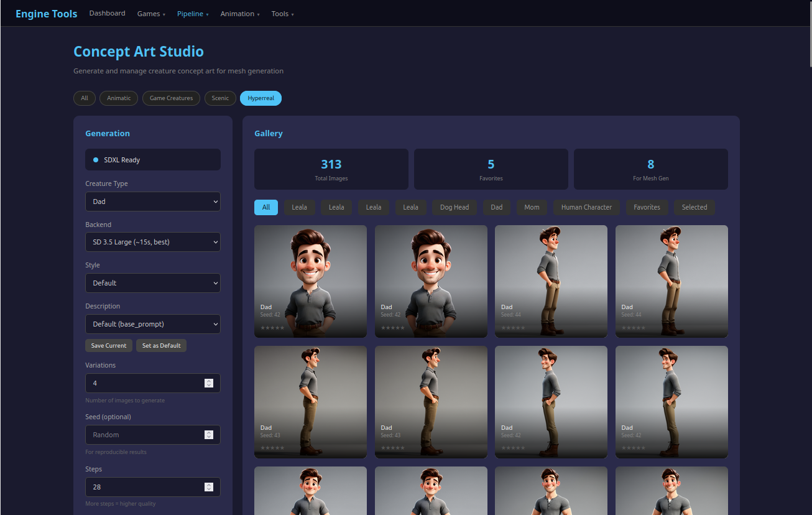Filter gallery by Dog Head
This screenshot has width=812, height=515.
454,208
